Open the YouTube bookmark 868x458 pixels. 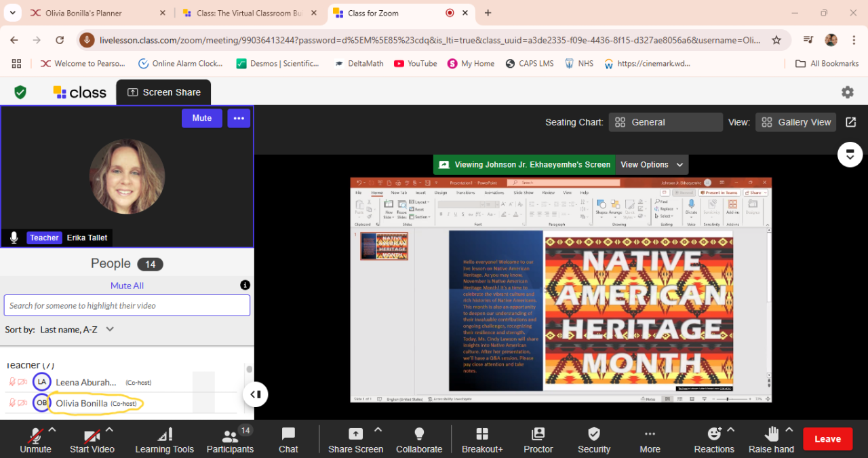[415, 63]
